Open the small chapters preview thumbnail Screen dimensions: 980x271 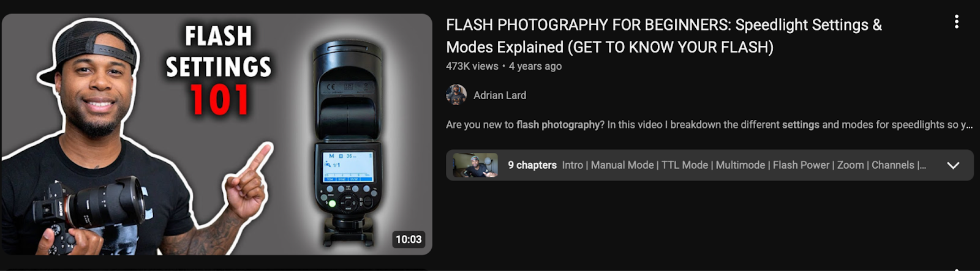coord(475,165)
